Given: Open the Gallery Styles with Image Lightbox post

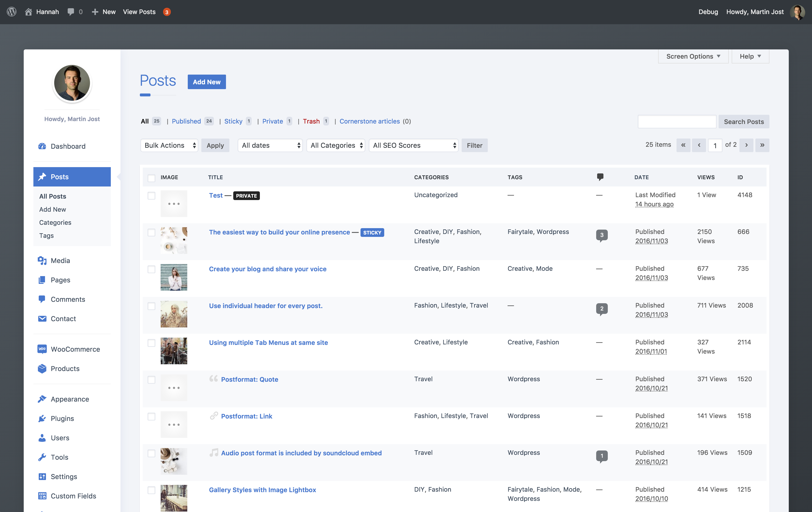Looking at the screenshot, I should (262, 490).
